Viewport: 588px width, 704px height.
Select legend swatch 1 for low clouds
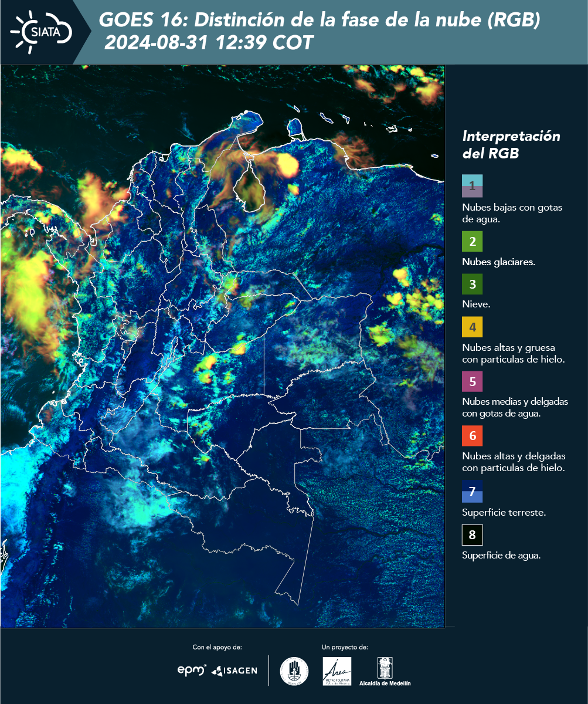472,185
